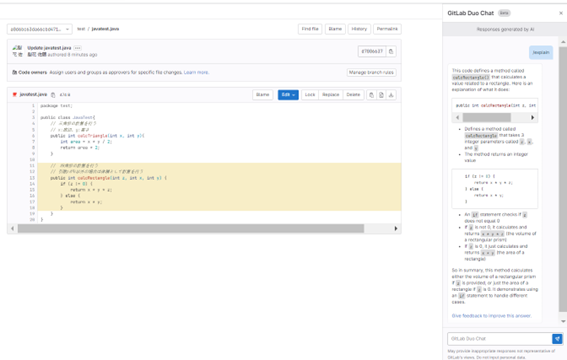Viewport: 567px width, 360px height.
Task: Click the /explain message bubble
Action: [541, 52]
